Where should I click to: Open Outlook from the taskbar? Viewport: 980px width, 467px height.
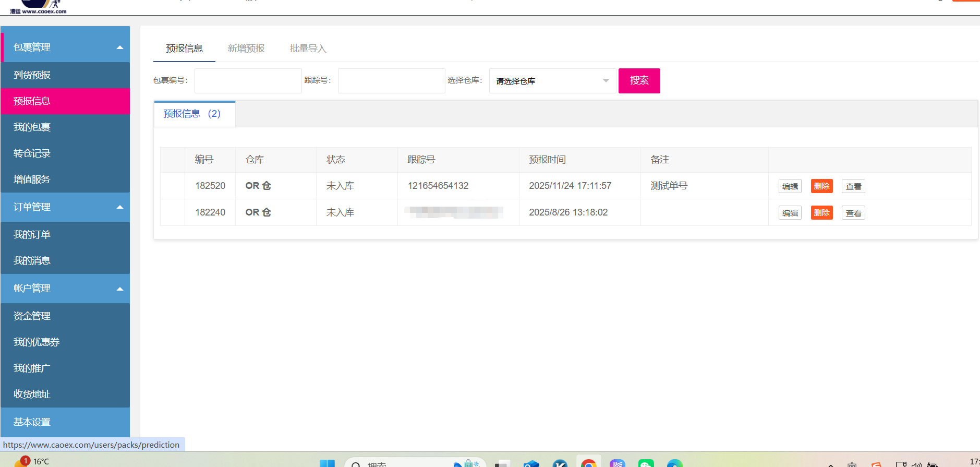[x=531, y=463]
